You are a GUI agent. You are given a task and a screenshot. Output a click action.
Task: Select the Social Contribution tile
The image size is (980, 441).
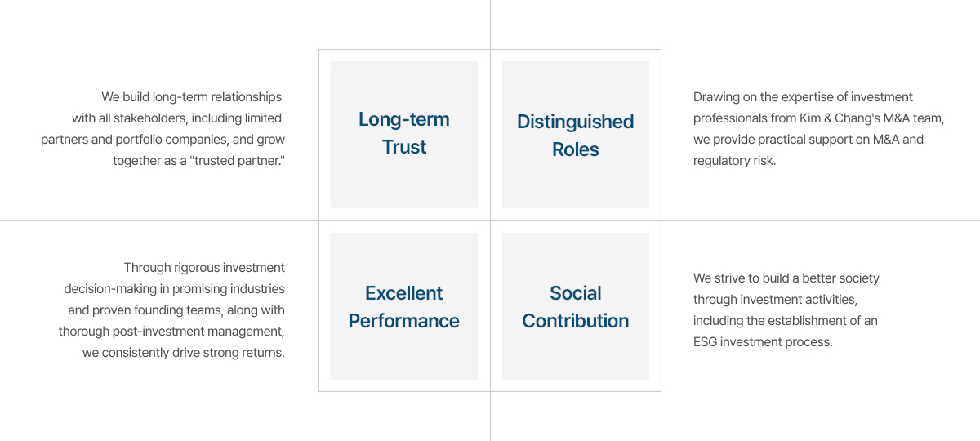click(x=576, y=306)
